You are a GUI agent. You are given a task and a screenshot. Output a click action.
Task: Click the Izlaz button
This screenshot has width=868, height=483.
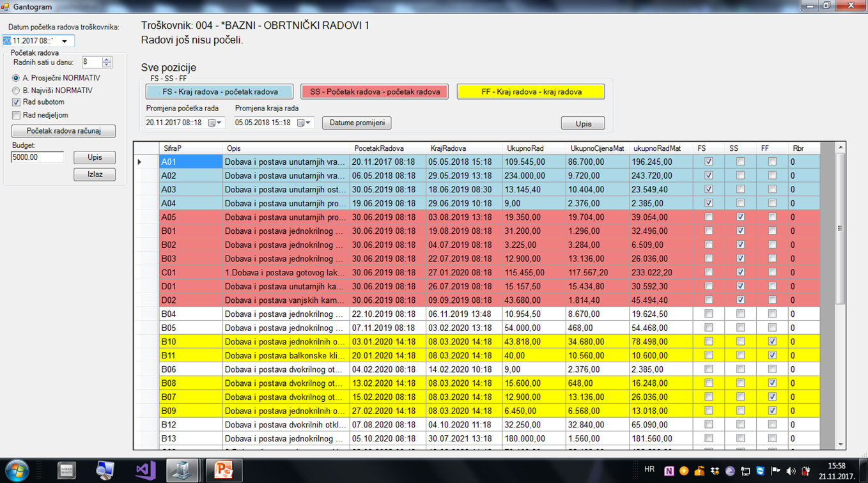click(x=95, y=174)
